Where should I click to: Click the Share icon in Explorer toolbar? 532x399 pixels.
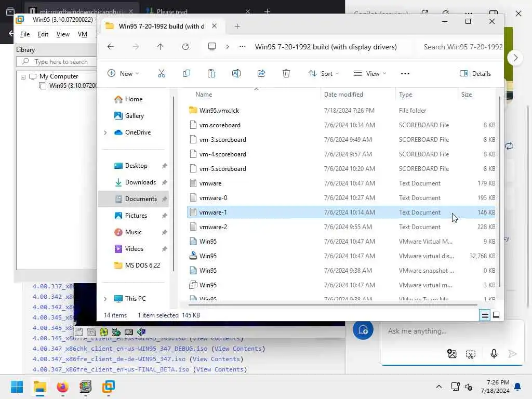coord(261,73)
